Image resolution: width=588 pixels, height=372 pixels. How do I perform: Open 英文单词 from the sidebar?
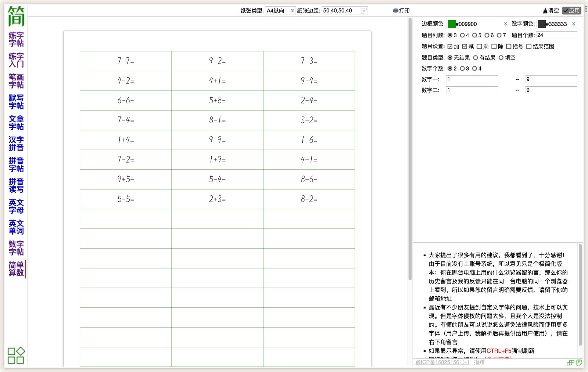[16, 227]
